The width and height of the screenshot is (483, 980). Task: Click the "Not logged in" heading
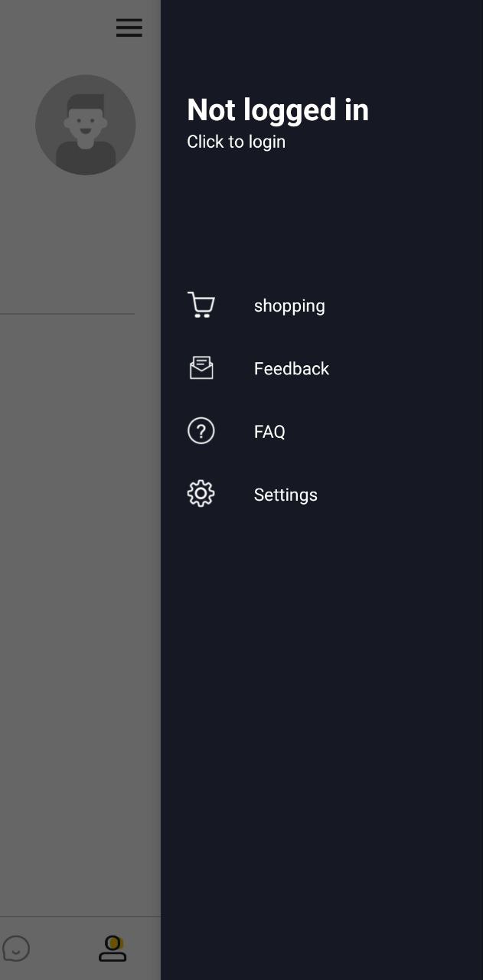278,110
